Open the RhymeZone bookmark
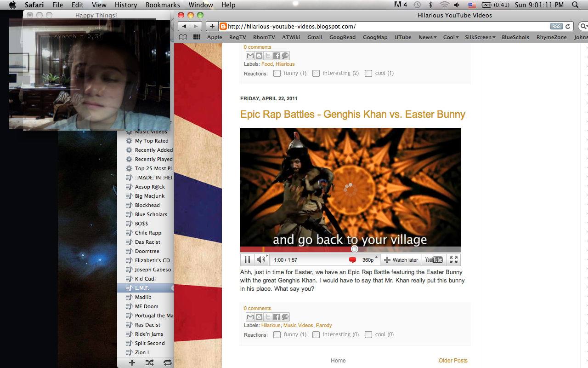Viewport: 588px width, 368px height. (552, 37)
